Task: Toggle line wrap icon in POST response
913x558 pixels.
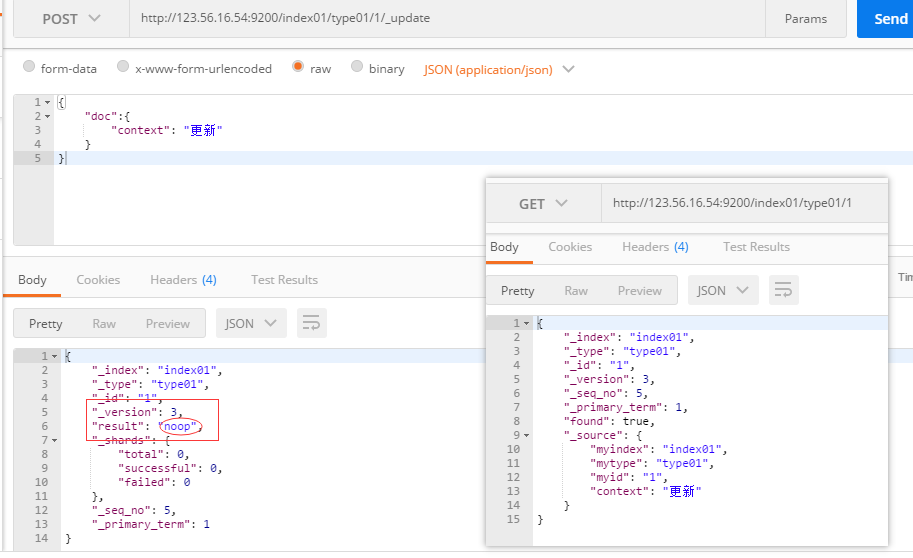Action: point(312,323)
